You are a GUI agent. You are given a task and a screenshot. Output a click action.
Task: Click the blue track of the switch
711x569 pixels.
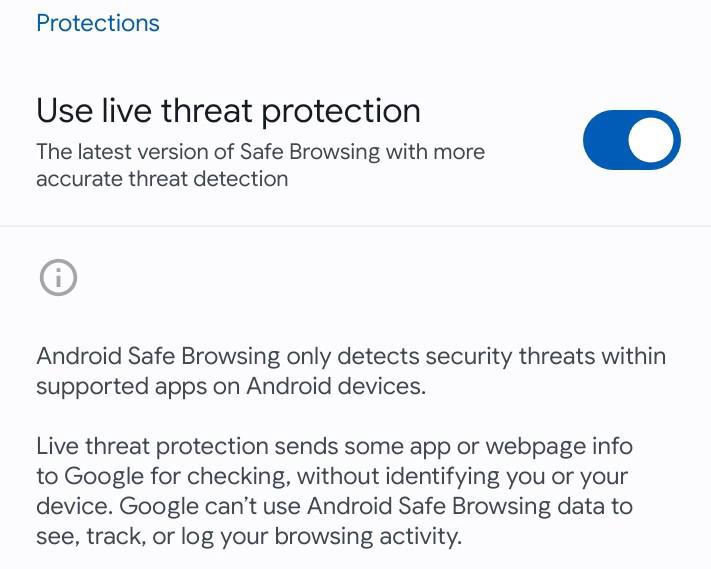[x=606, y=140]
